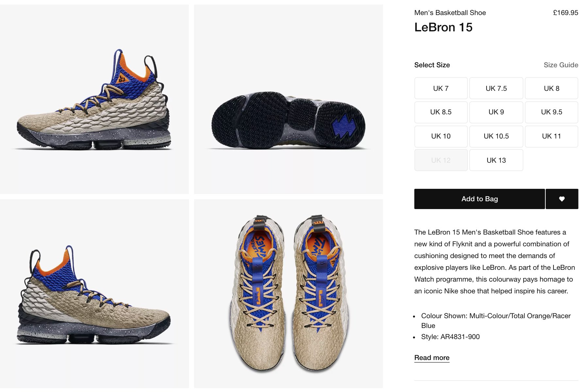
Task: Click the Add to Bag button
Action: point(480,199)
